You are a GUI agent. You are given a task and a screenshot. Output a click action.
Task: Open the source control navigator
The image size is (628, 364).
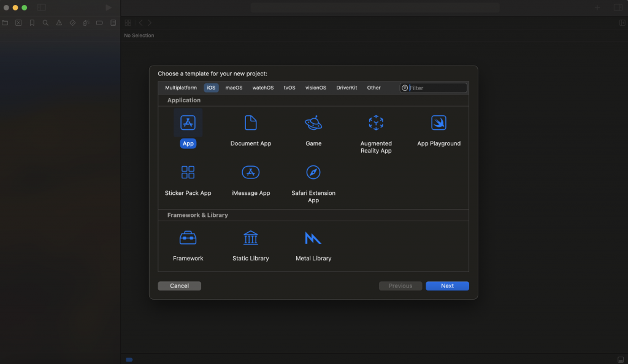(x=18, y=23)
